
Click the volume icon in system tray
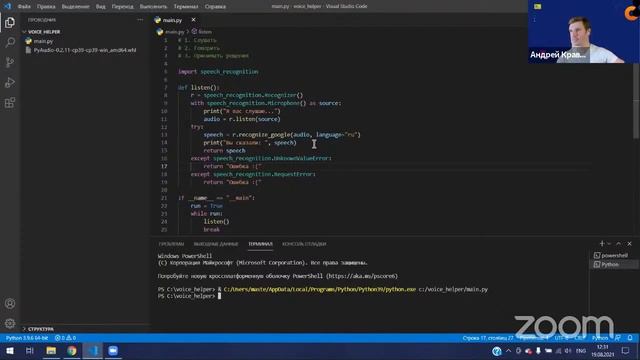[568, 351]
